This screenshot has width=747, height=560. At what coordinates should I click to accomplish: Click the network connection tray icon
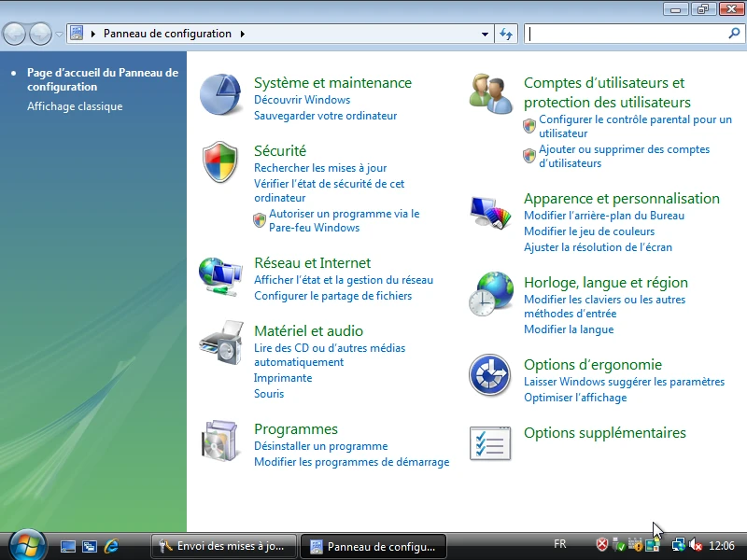(x=678, y=544)
